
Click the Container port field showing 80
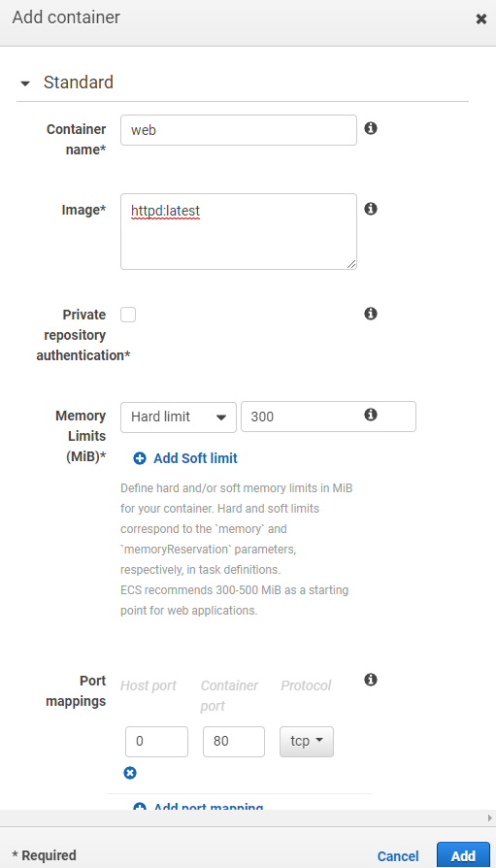pos(234,742)
